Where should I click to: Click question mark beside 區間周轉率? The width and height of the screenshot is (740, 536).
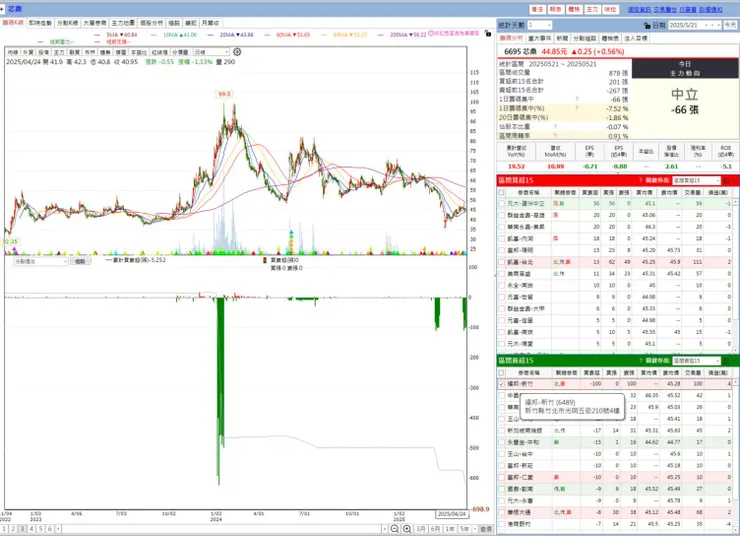(555, 135)
